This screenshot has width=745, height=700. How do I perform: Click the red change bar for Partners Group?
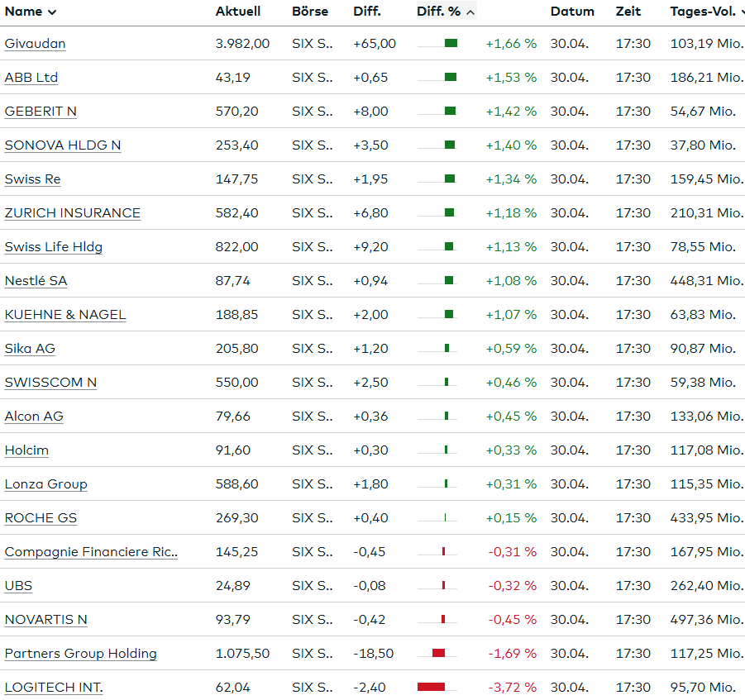438,653
